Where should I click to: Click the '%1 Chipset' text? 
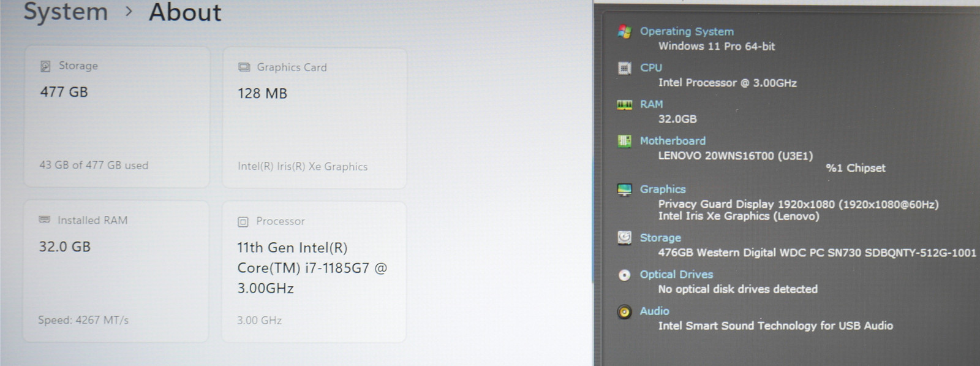856,168
